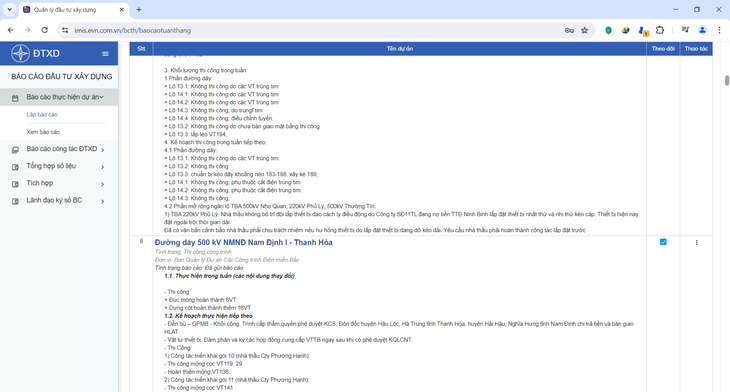Toggle the sidebar hamburger menu
This screenshot has height=392, width=730.
tap(105, 54)
